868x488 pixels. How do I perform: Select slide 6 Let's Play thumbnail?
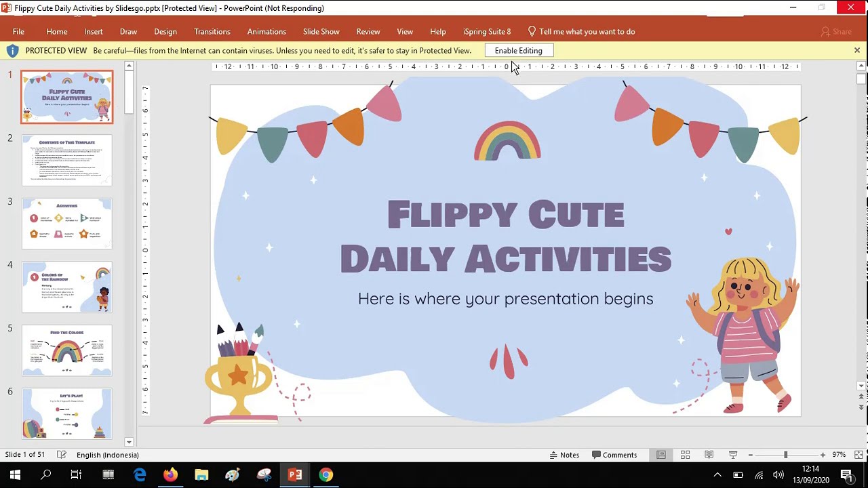(x=67, y=413)
